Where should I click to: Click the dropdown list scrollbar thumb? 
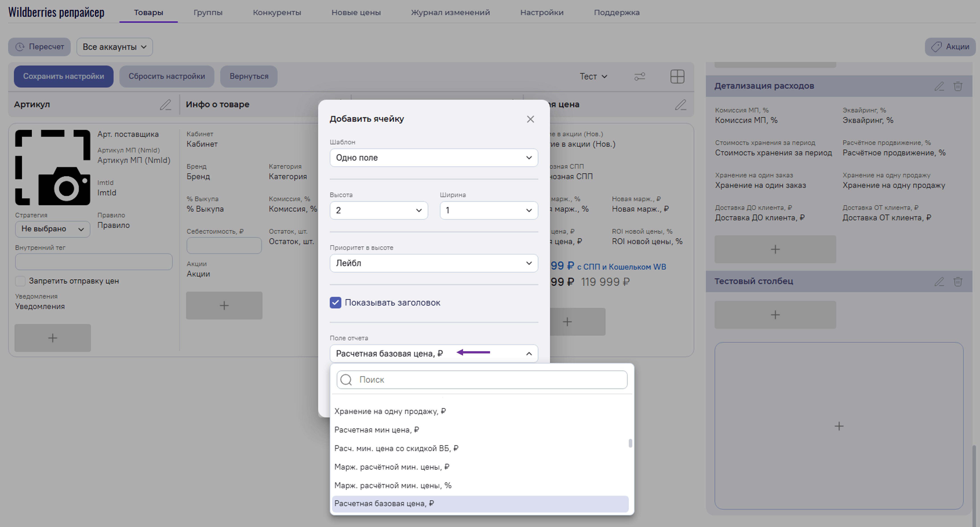[630, 443]
